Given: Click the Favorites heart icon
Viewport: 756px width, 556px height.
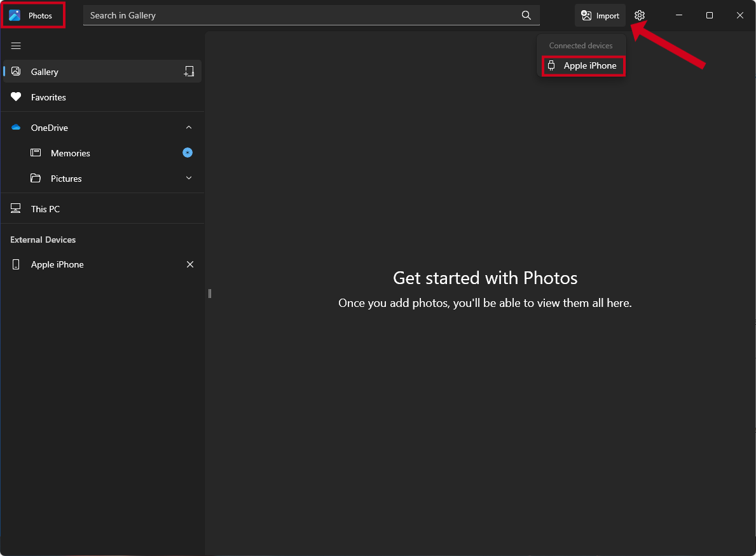Looking at the screenshot, I should 16,97.
